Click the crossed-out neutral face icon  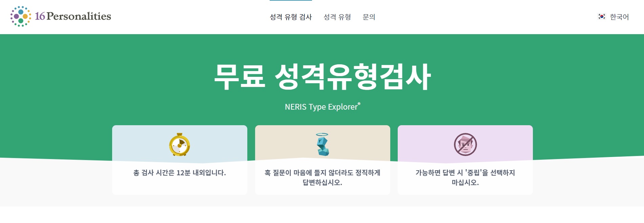(465, 145)
